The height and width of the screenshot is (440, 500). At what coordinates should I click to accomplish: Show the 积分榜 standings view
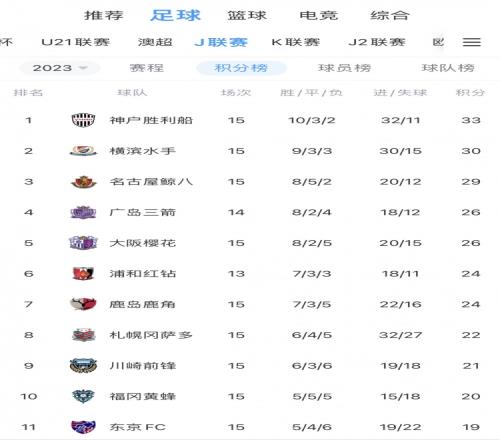241,68
